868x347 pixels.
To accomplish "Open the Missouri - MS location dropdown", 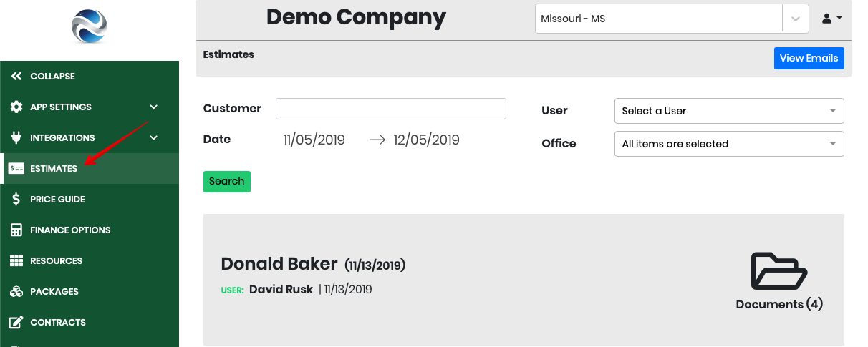I will [672, 19].
